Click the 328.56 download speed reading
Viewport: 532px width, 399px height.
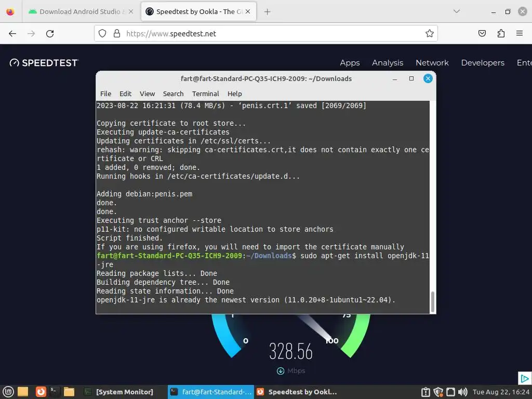[x=291, y=351]
